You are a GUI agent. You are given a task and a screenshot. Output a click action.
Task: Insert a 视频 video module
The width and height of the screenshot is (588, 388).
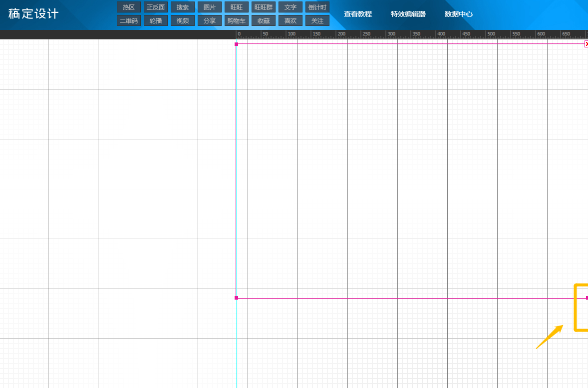[x=183, y=20]
